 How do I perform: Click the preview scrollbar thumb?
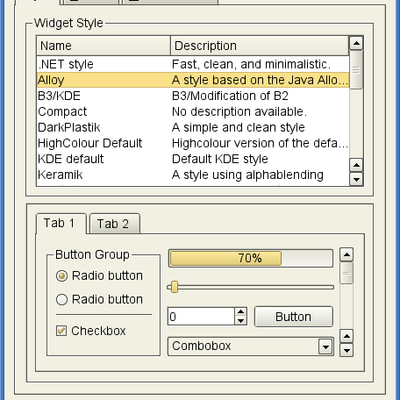(347, 273)
